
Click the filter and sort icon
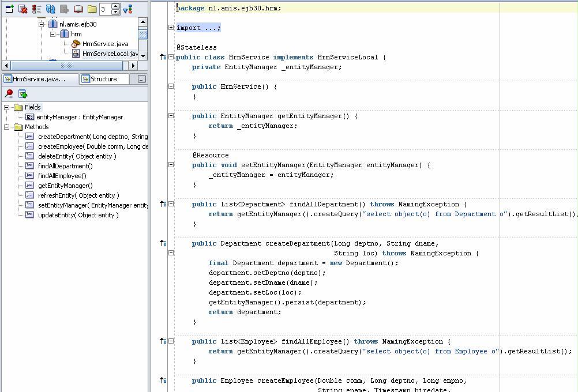[x=127, y=9]
